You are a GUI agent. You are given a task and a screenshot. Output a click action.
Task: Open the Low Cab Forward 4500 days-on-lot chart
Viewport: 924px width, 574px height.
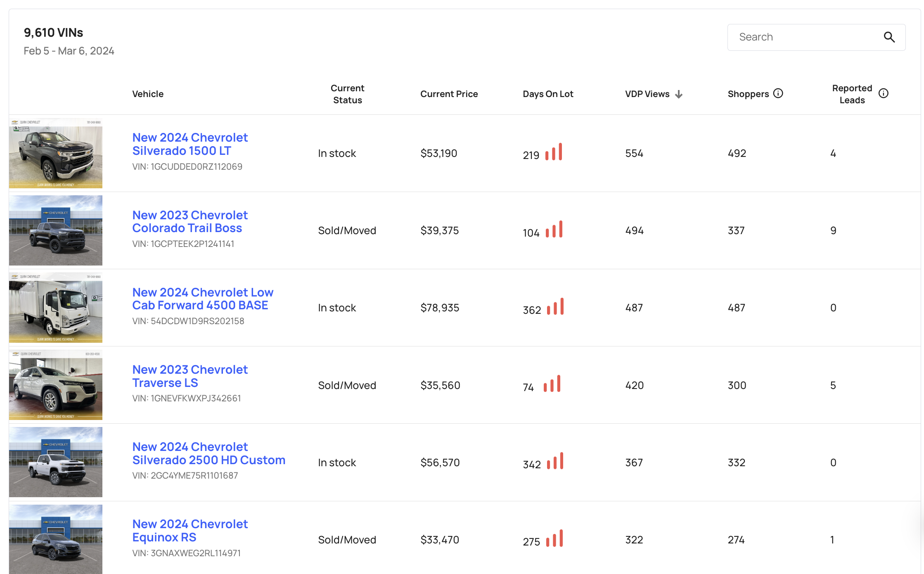click(x=555, y=307)
